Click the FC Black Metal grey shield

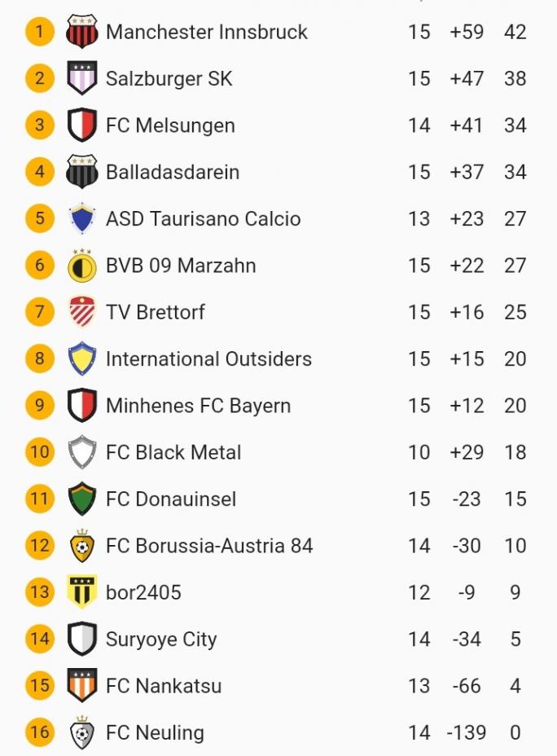(82, 452)
